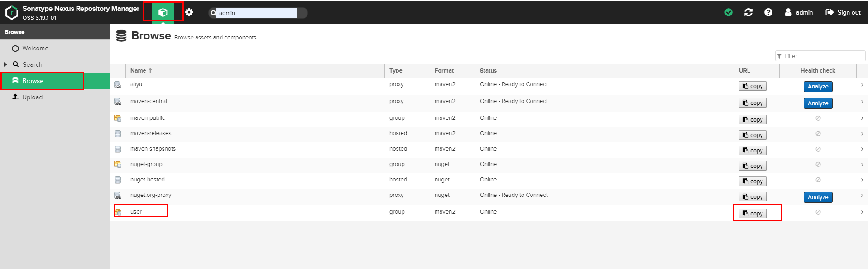The height and width of the screenshot is (269, 868).
Task: Expand nuget-hosted row chevron arrow
Action: (x=862, y=180)
